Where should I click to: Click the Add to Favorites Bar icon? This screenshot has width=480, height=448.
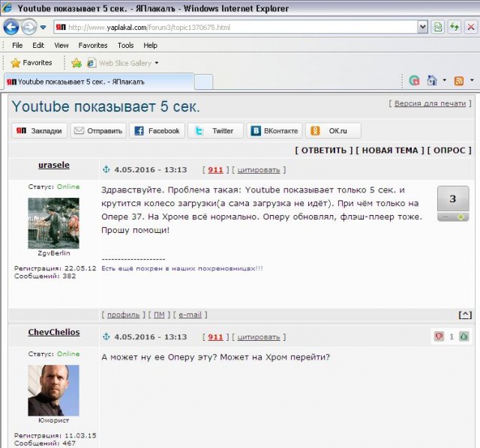[x=76, y=63]
